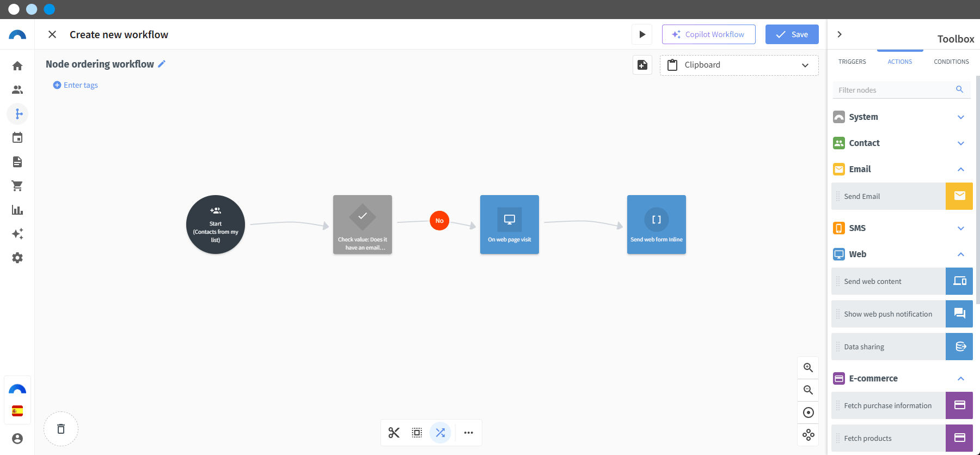The height and width of the screenshot is (455, 980).
Task: Open the AI sparkle icon in sidebar
Action: [17, 234]
